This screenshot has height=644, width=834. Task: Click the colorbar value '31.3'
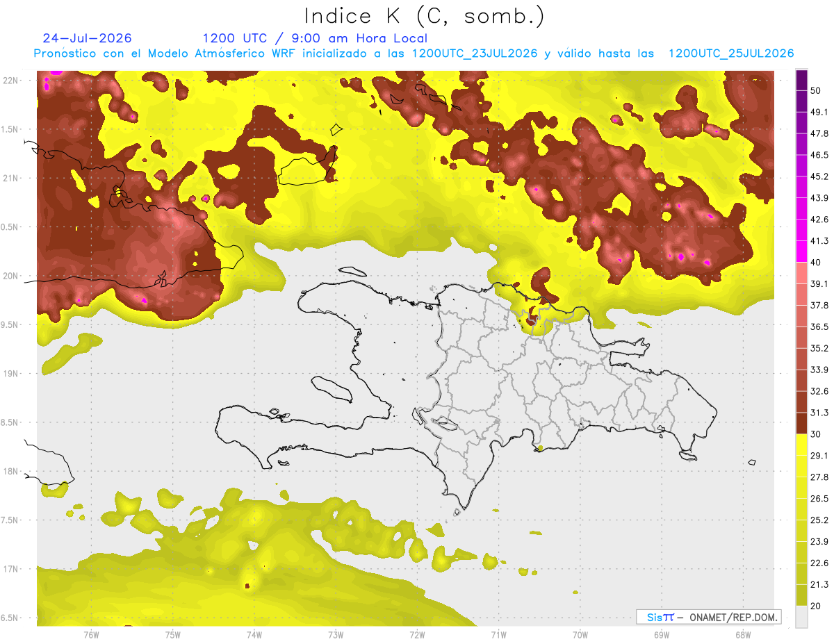pos(819,413)
